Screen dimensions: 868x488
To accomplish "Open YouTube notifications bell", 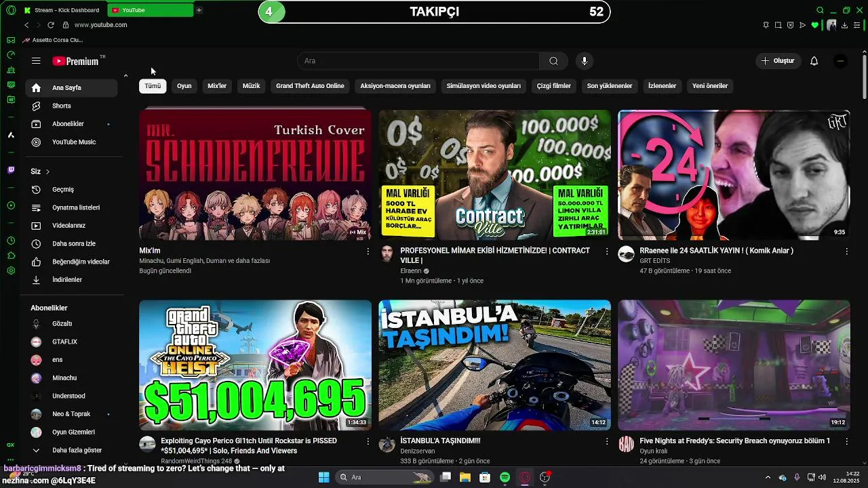I will click(814, 61).
